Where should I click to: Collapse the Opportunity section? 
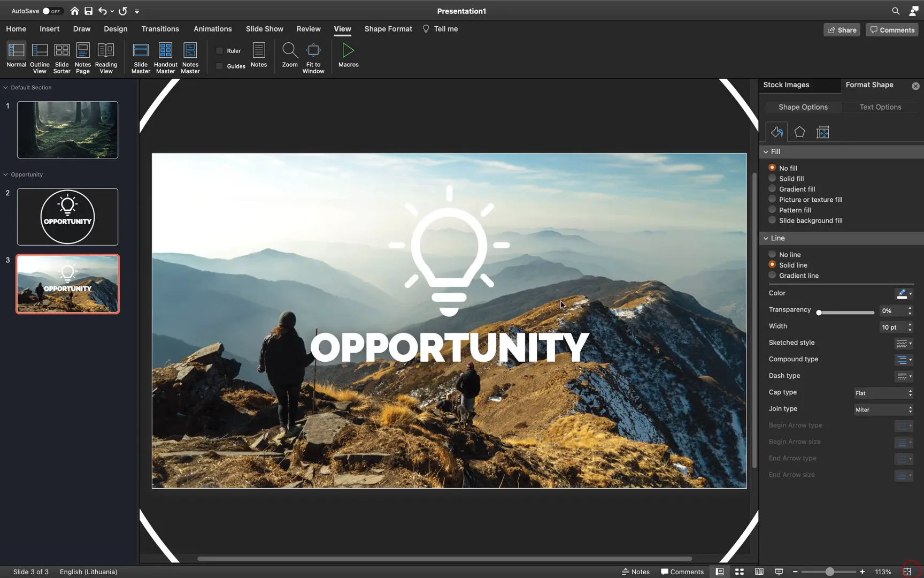5,174
